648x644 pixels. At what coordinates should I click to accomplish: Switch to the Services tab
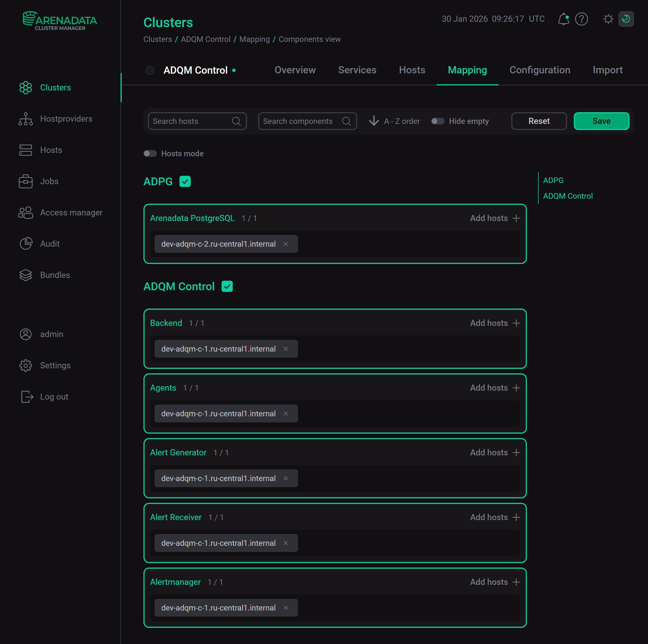pos(357,70)
